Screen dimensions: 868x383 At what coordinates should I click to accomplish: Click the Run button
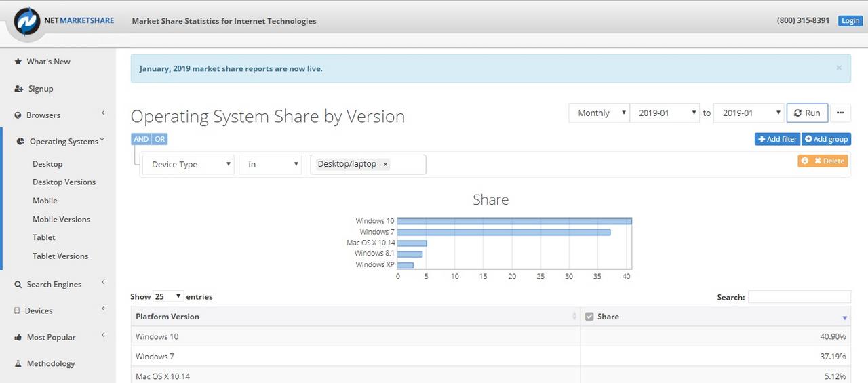(807, 113)
